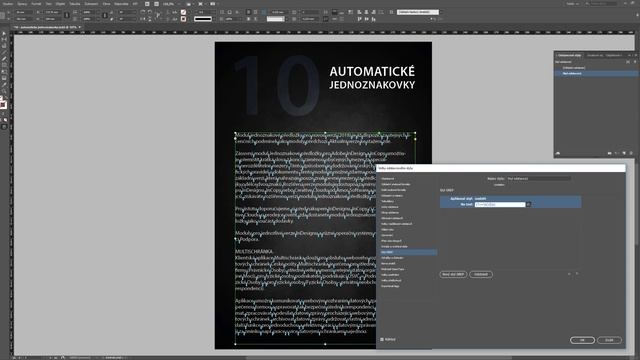Click the delete style trash icon in styles panel
The image size is (640, 360).
coord(631,153)
